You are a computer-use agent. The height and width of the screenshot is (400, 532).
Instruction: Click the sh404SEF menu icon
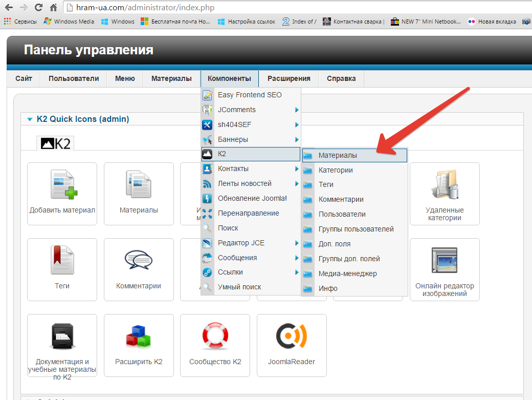tap(207, 124)
